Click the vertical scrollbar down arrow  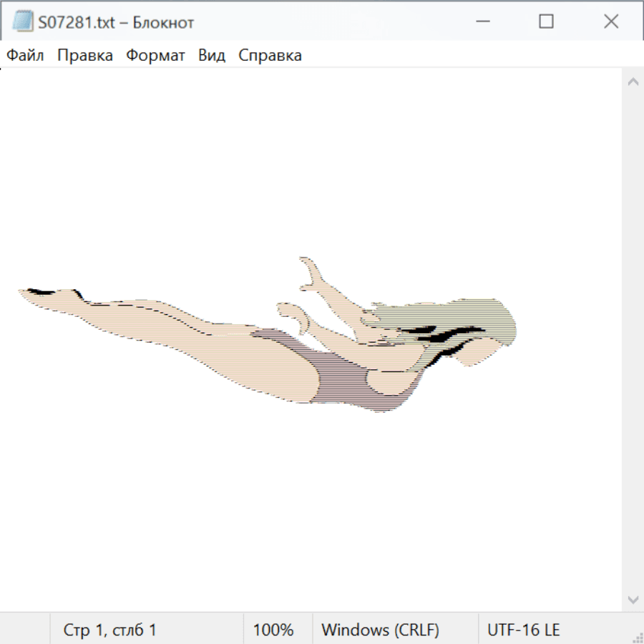click(633, 599)
